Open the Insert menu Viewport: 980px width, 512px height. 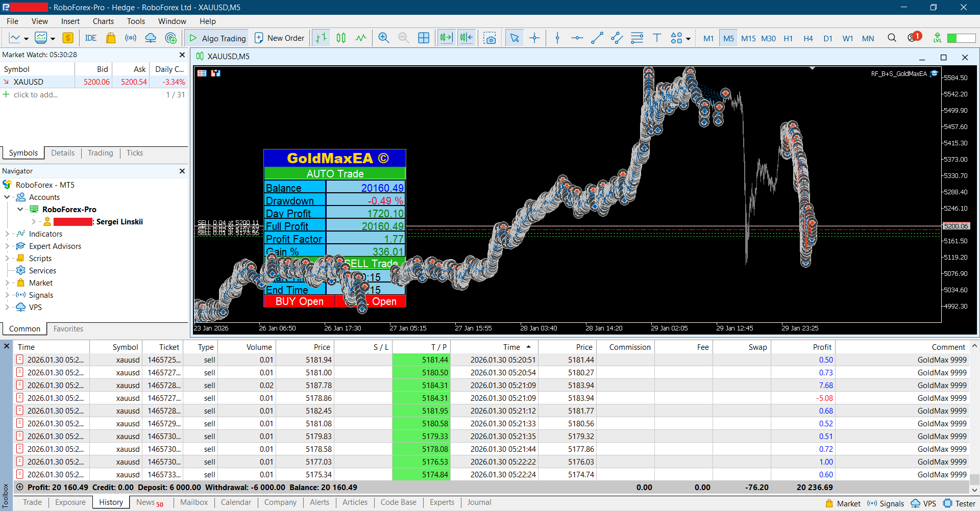(70, 21)
